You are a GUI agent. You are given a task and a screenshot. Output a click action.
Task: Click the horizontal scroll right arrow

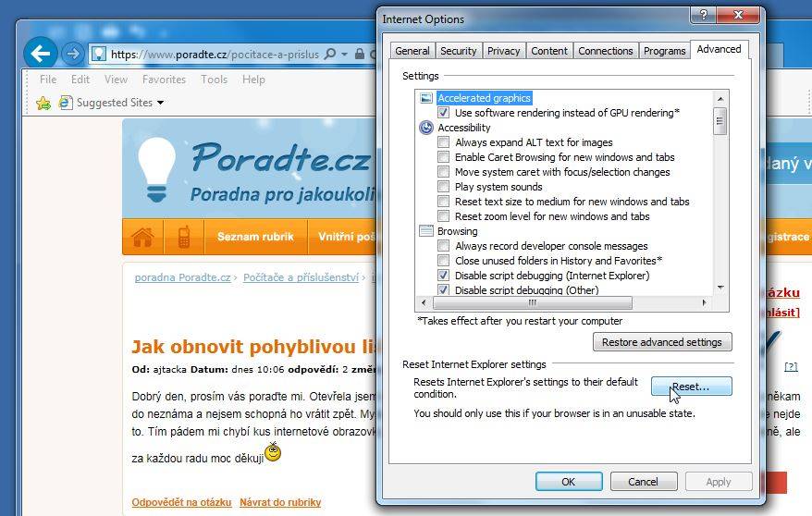pos(704,302)
